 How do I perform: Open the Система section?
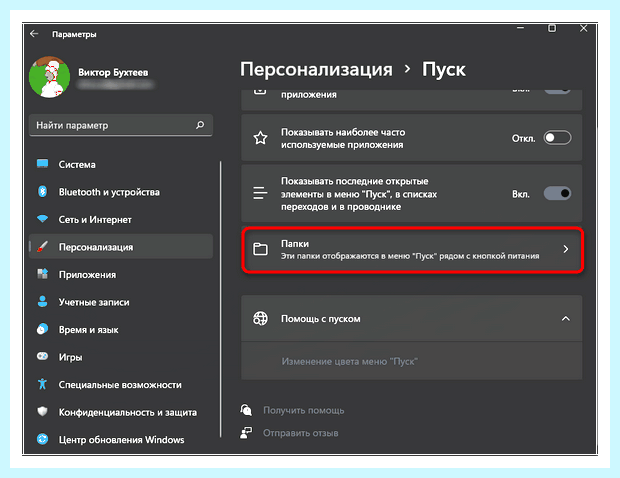121,164
